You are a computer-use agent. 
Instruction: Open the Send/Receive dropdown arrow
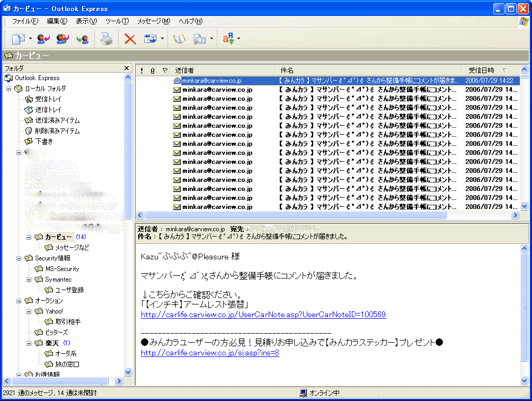pos(162,39)
